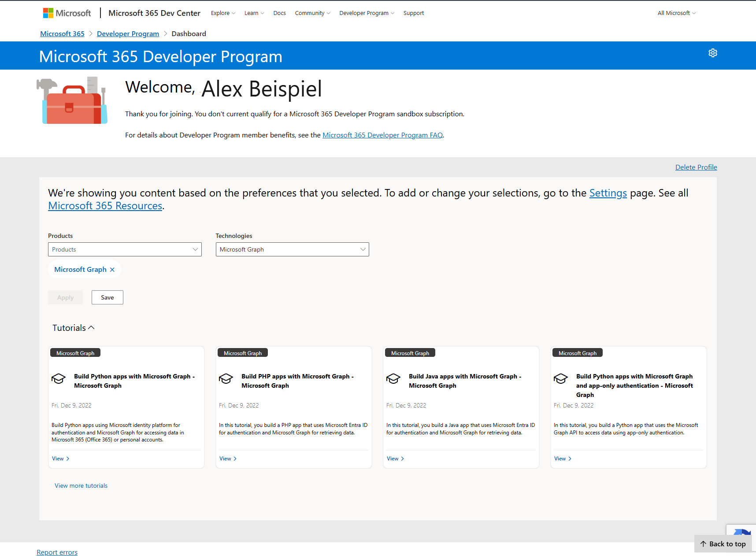Click the chevron after View on the Java apps card

(402, 459)
